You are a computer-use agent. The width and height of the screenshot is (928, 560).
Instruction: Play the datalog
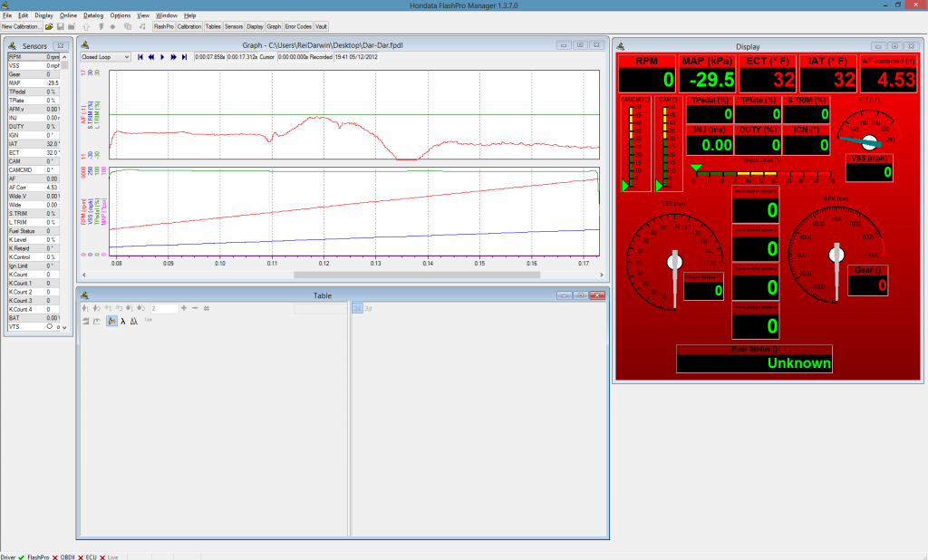point(162,57)
